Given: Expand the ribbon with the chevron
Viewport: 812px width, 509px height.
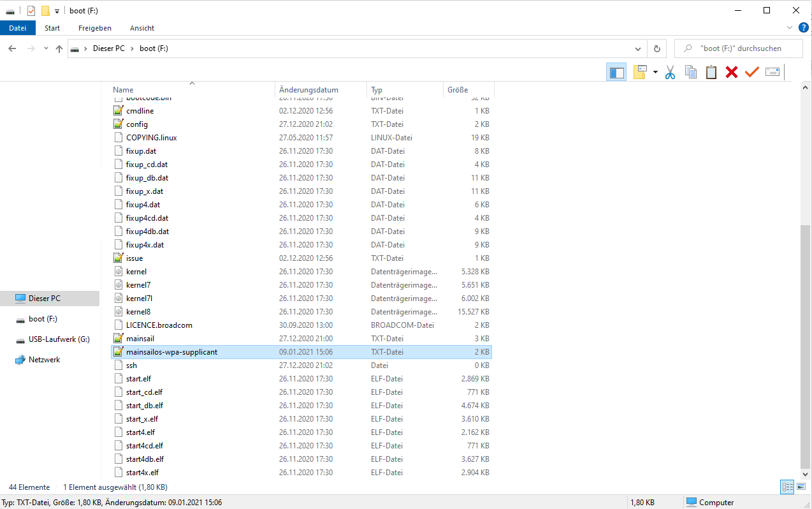Looking at the screenshot, I should tap(790, 28).
